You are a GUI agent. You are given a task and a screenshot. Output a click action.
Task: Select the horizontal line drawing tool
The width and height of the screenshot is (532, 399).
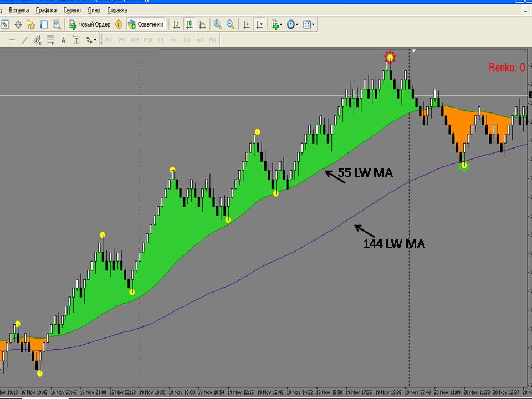coord(12,40)
